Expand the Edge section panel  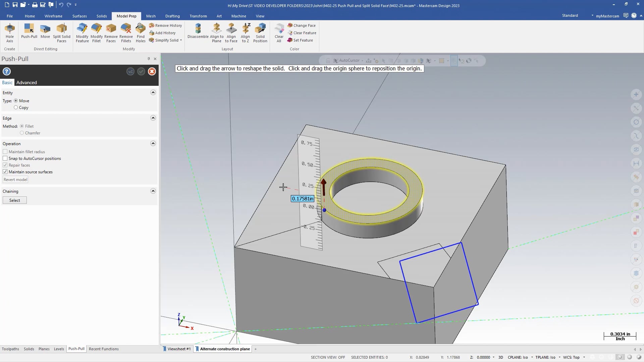point(153,118)
